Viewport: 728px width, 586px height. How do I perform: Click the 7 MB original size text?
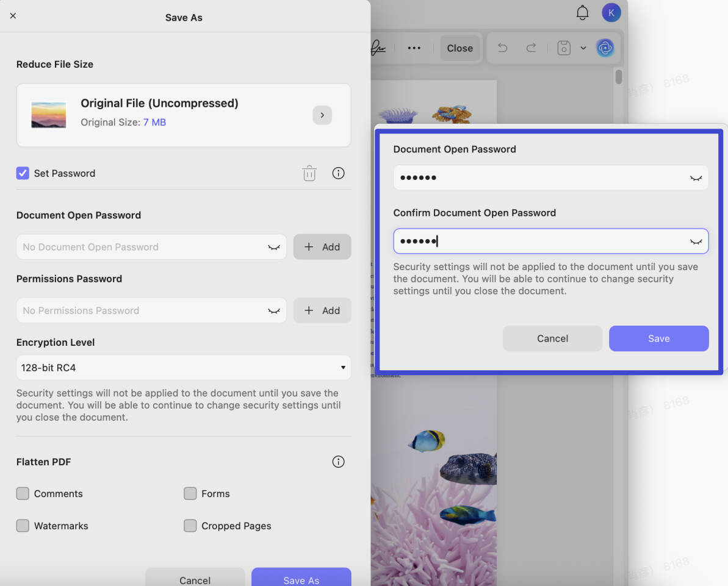[154, 122]
